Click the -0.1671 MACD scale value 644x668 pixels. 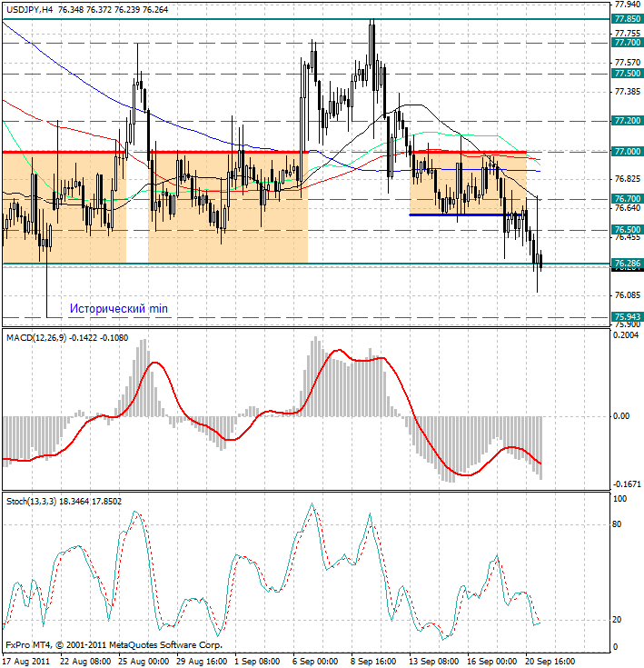click(x=627, y=484)
